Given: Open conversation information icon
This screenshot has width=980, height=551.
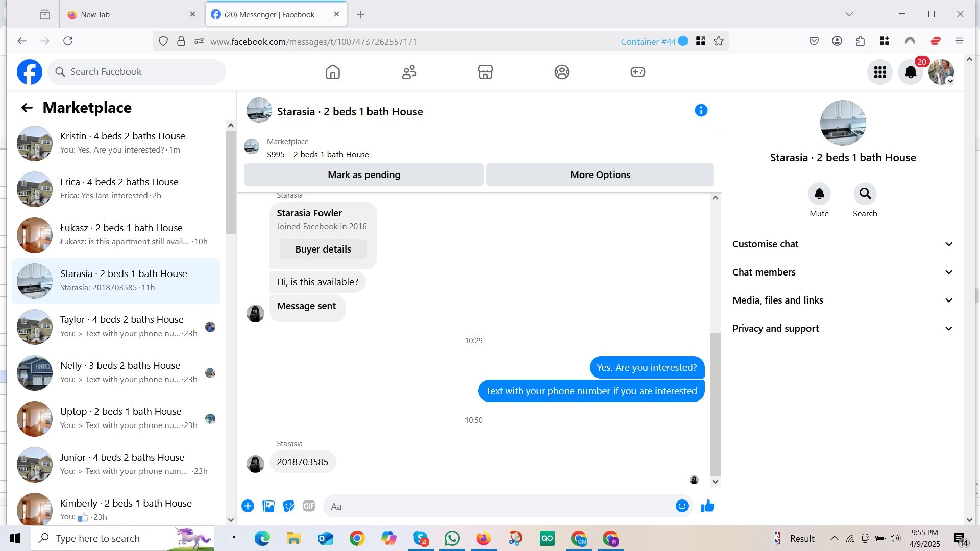Looking at the screenshot, I should [x=701, y=110].
